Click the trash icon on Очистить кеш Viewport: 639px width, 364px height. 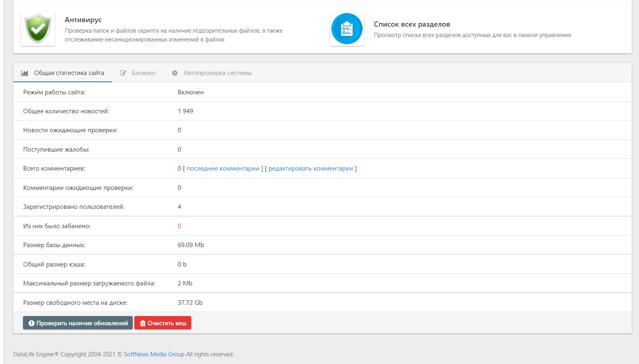click(x=142, y=323)
